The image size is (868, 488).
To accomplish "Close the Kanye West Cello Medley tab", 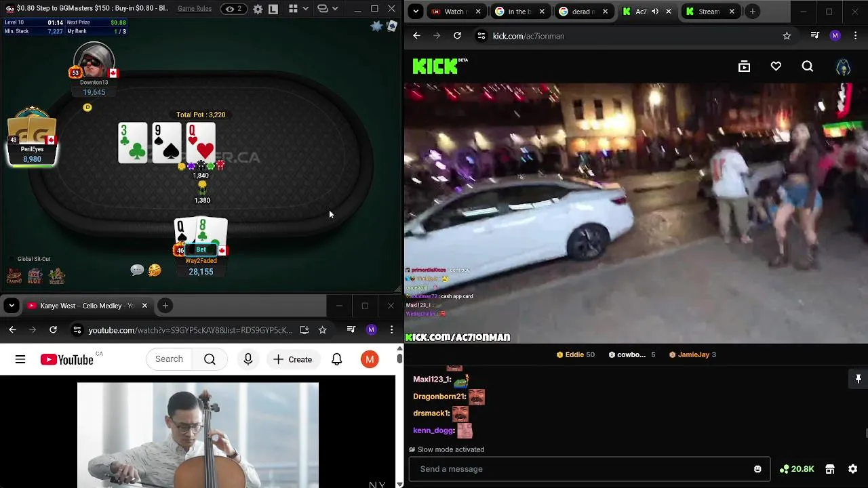I will 144,306.
